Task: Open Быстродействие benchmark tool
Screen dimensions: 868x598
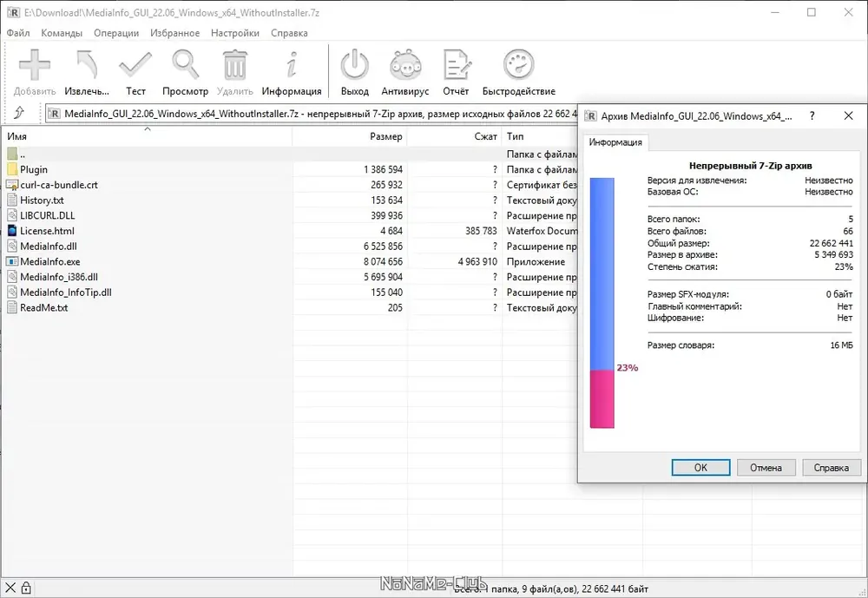Action: [x=519, y=72]
